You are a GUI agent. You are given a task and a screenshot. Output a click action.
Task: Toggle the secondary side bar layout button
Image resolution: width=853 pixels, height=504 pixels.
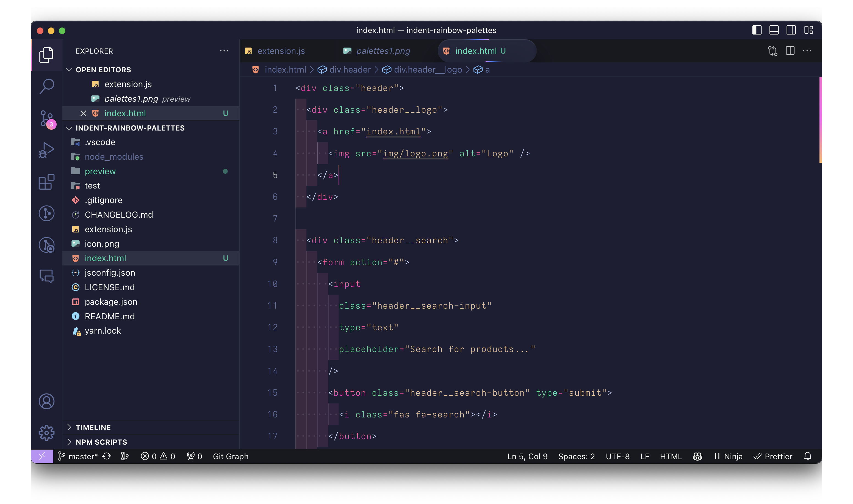pyautogui.click(x=791, y=30)
